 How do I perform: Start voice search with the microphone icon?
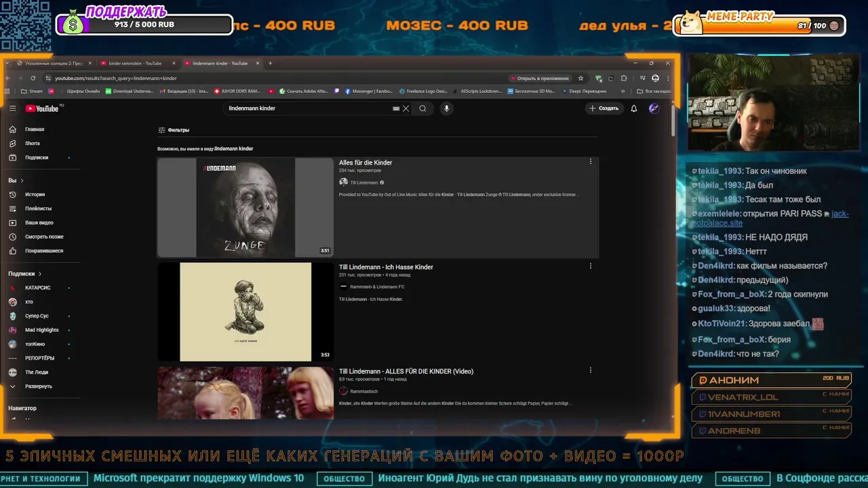click(446, 108)
